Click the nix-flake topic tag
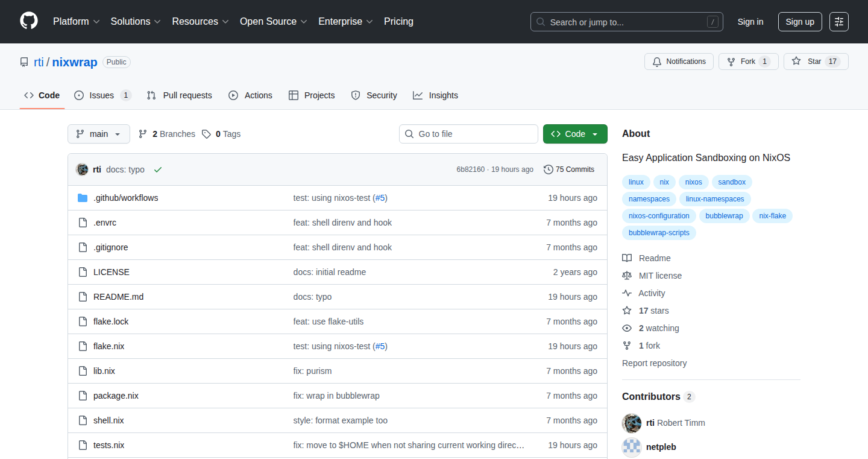 point(773,216)
